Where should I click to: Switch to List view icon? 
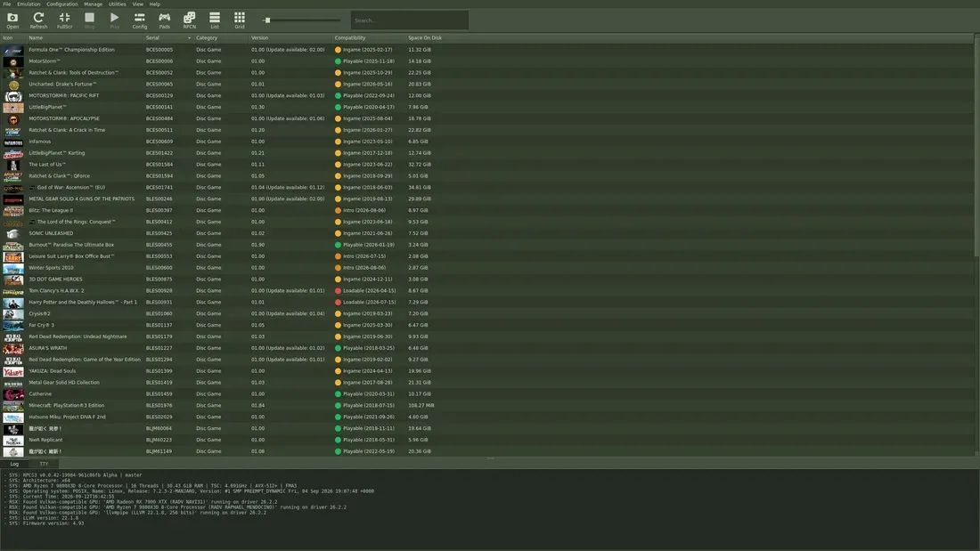pos(215,20)
